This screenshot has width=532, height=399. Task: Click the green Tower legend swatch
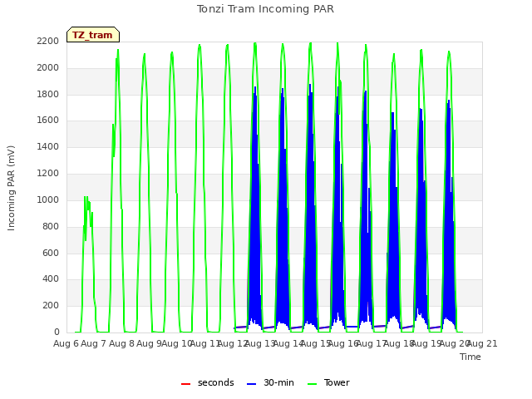[312, 384]
